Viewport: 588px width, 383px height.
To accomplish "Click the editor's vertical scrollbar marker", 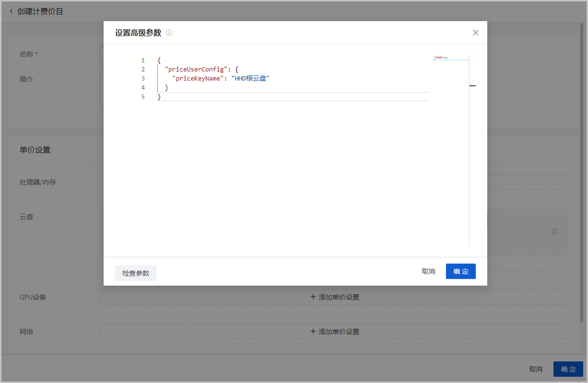I will [x=472, y=86].
